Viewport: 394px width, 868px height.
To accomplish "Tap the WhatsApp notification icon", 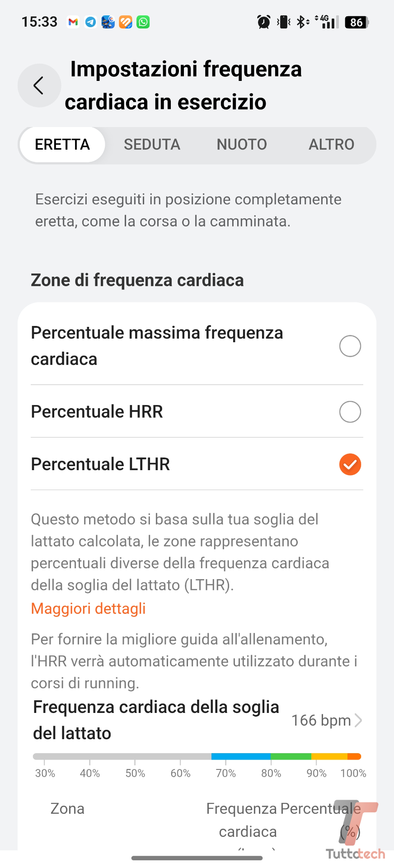I will 143,22.
